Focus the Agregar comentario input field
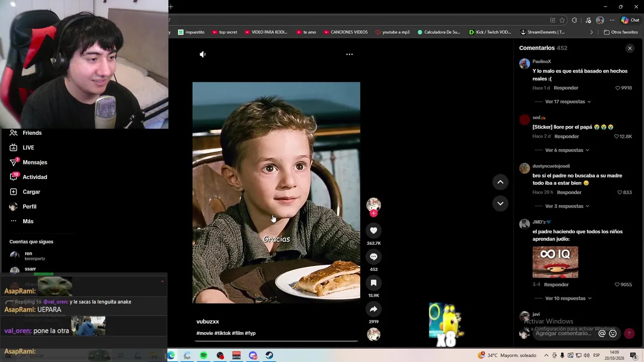644x362 pixels. point(563,333)
